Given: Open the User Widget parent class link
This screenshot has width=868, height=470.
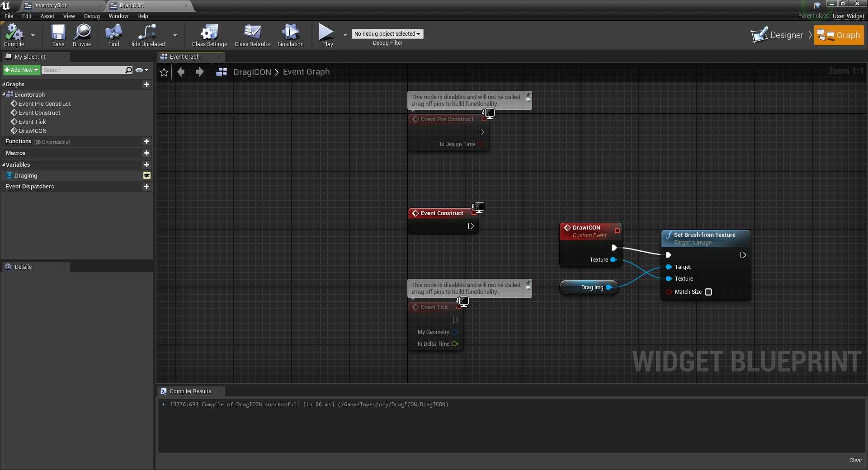Looking at the screenshot, I should point(849,16).
